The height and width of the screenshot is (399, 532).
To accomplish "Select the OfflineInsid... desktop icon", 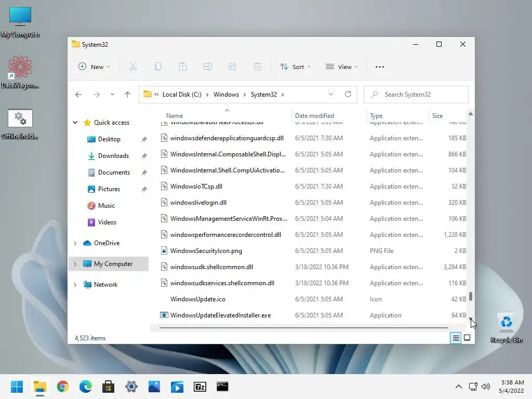I will click(20, 124).
